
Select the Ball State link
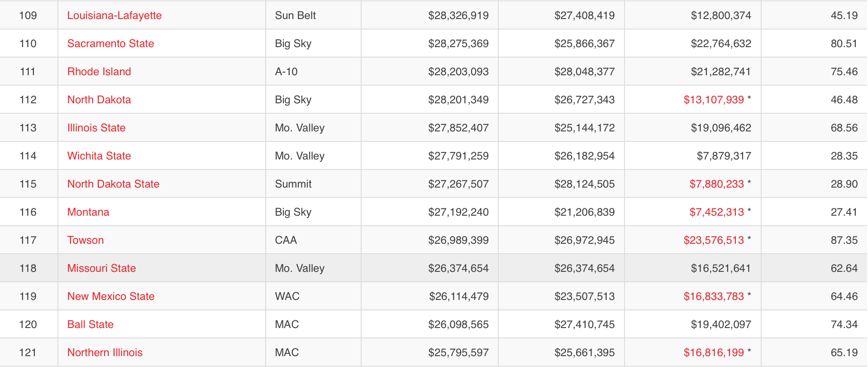(91, 324)
